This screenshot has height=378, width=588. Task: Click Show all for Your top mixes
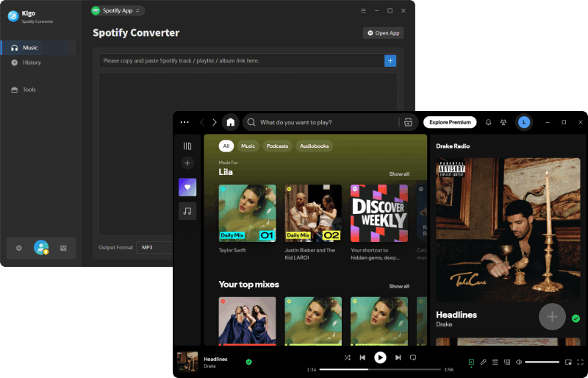399,286
